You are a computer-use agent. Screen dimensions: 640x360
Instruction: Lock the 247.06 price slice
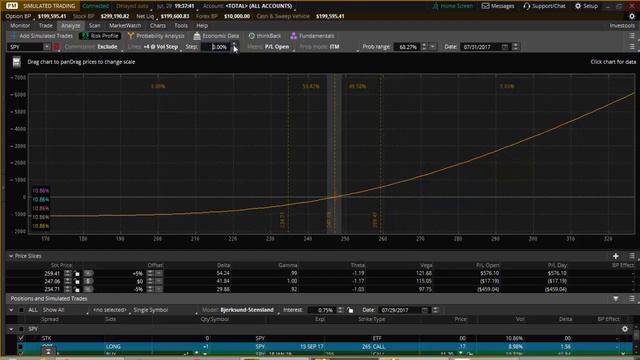coord(77,281)
